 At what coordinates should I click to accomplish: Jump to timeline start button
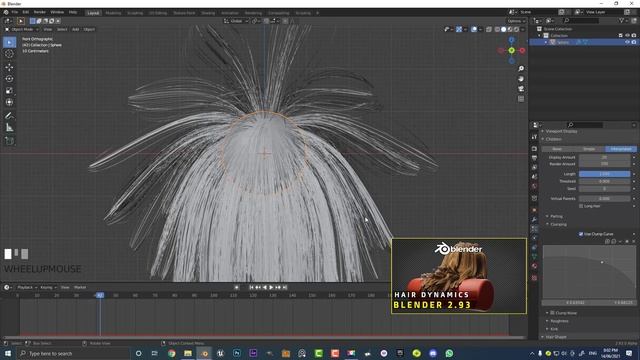[251, 287]
